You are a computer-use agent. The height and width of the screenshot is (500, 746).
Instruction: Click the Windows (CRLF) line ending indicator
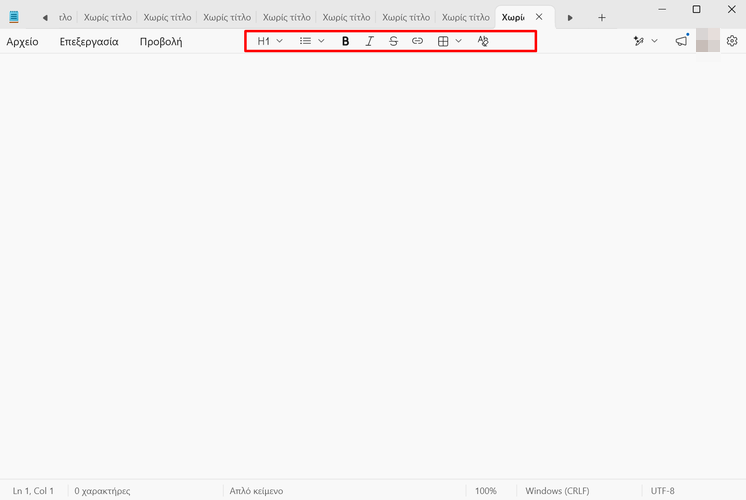(x=557, y=490)
